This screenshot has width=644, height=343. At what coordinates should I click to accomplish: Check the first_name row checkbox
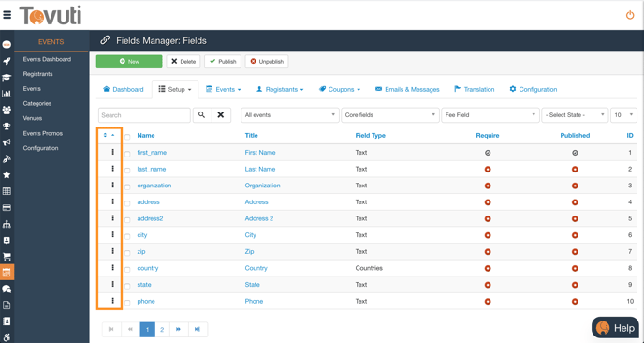point(127,154)
